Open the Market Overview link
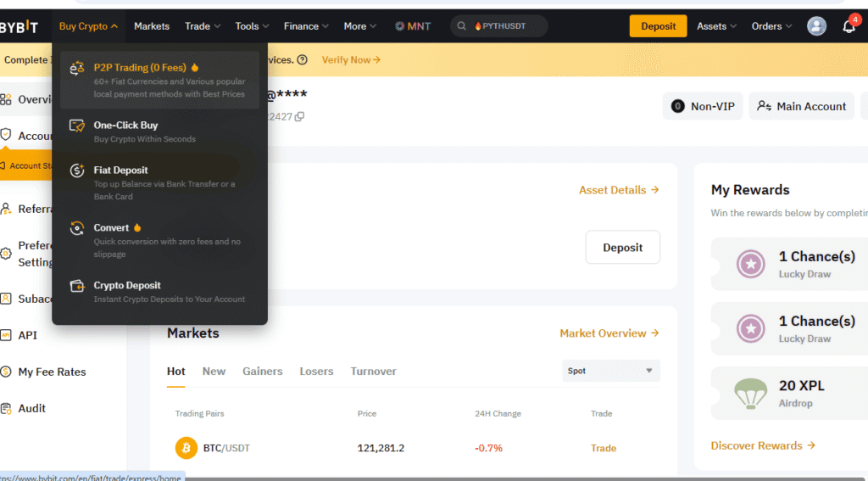The width and height of the screenshot is (868, 481). pyautogui.click(x=609, y=333)
